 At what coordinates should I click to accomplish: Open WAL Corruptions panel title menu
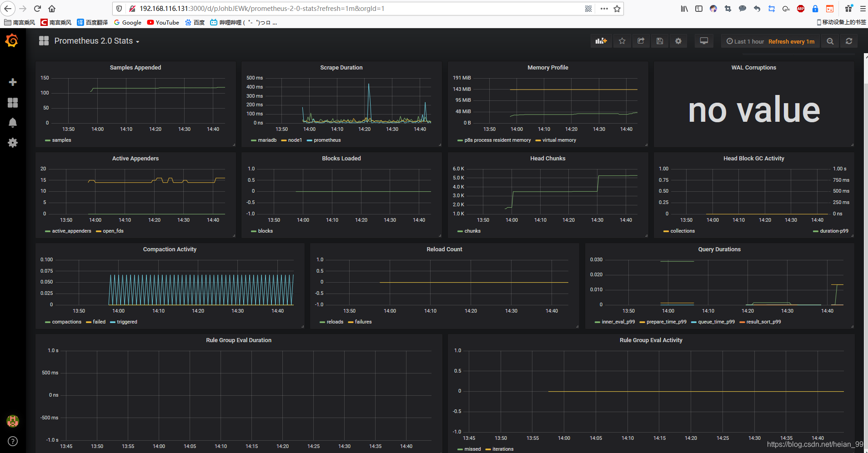point(754,67)
